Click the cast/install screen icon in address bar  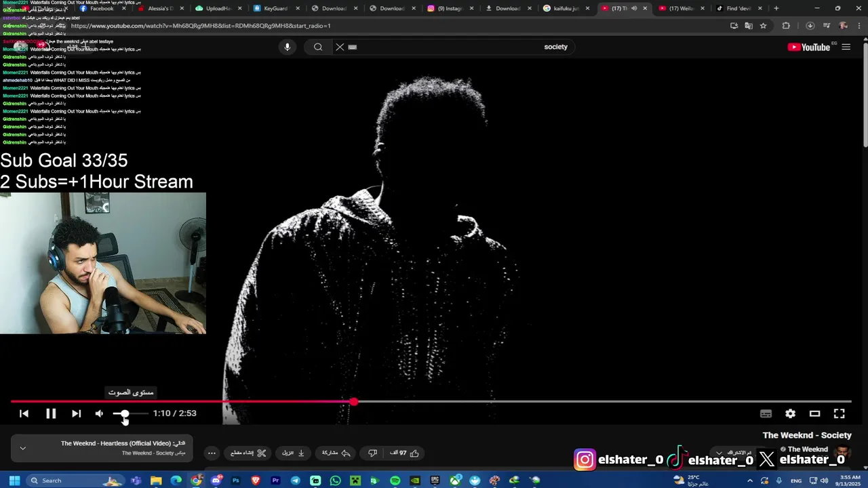coord(734,26)
